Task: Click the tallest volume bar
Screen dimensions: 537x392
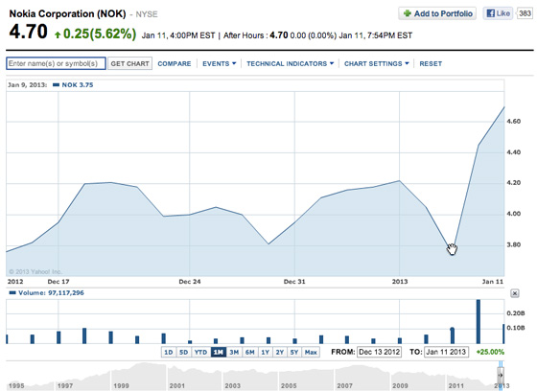Action: click(479, 321)
